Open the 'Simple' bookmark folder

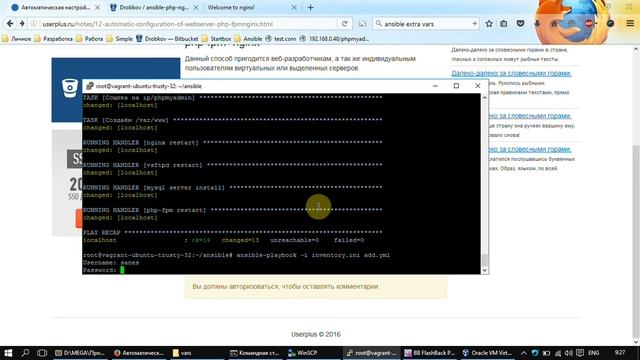pyautogui.click(x=120, y=39)
